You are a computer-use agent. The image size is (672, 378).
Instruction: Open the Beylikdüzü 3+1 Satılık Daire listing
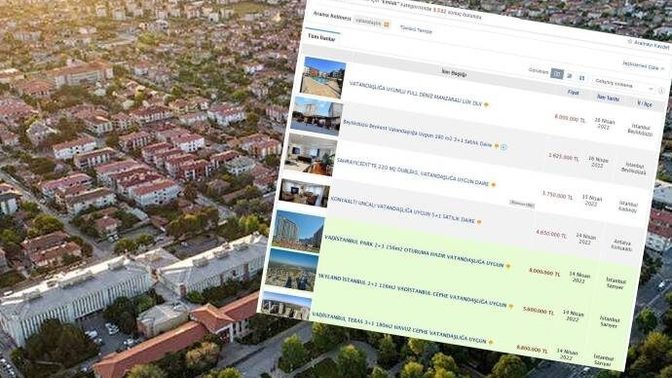417,134
